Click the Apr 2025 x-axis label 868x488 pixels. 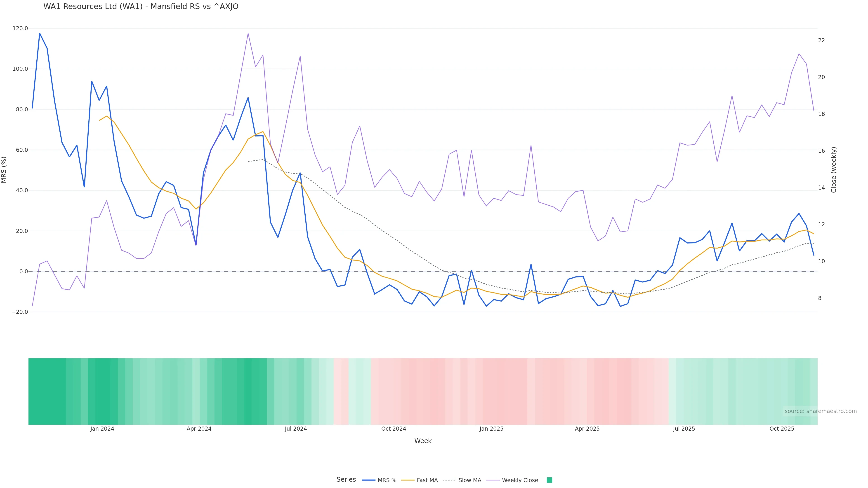(x=587, y=429)
